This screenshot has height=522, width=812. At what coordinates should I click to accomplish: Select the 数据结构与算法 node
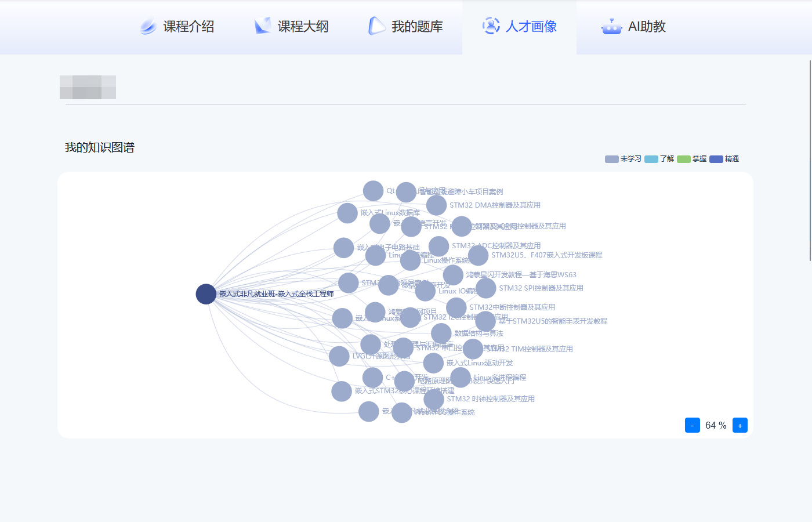pos(441,333)
